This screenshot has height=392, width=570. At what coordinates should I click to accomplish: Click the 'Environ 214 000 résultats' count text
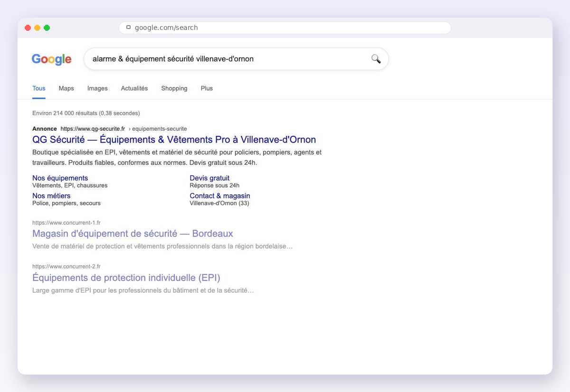tap(86, 113)
